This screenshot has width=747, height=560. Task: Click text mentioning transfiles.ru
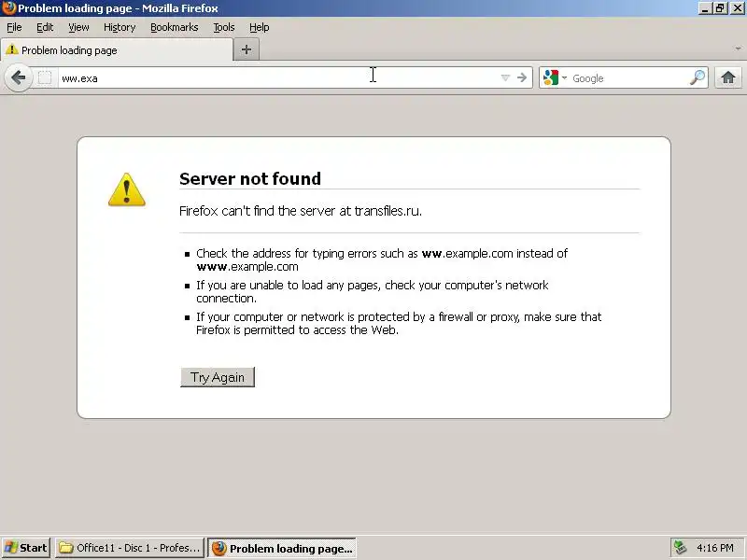pos(301,211)
